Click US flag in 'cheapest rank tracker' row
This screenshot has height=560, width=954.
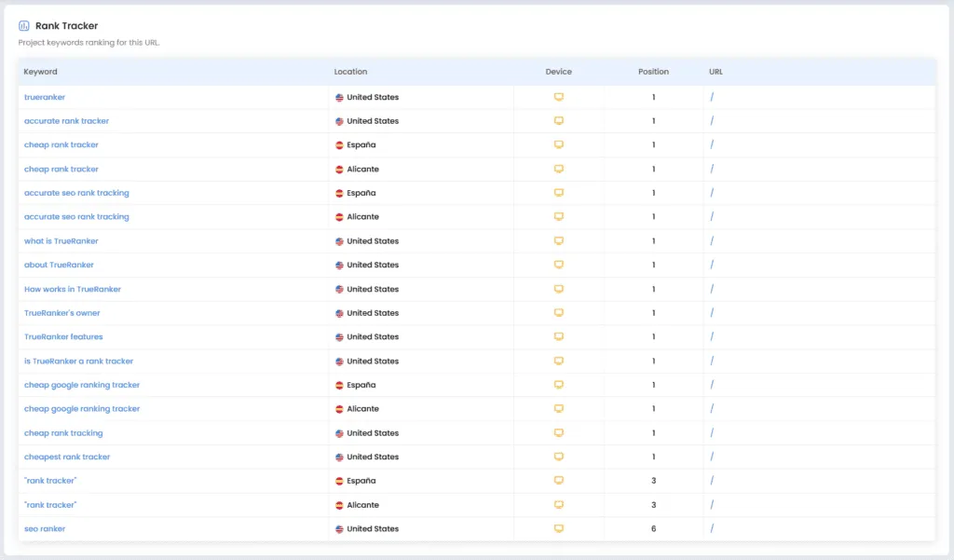pyautogui.click(x=339, y=458)
